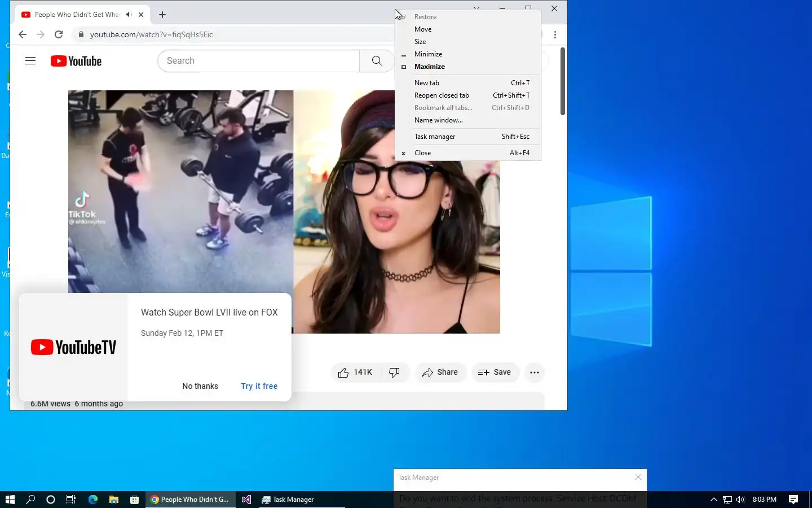The width and height of the screenshot is (812, 508).
Task: Click the YouTubeTV logo in promo
Action: click(x=73, y=347)
